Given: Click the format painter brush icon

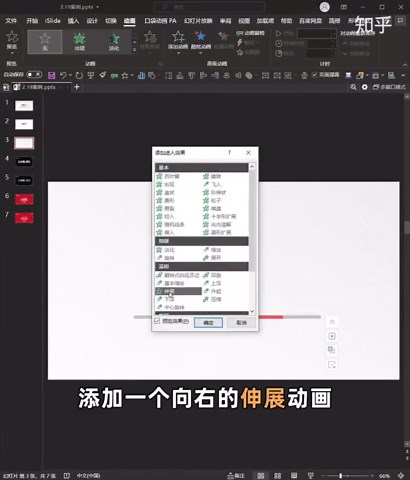Looking at the screenshot, I should [103, 76].
